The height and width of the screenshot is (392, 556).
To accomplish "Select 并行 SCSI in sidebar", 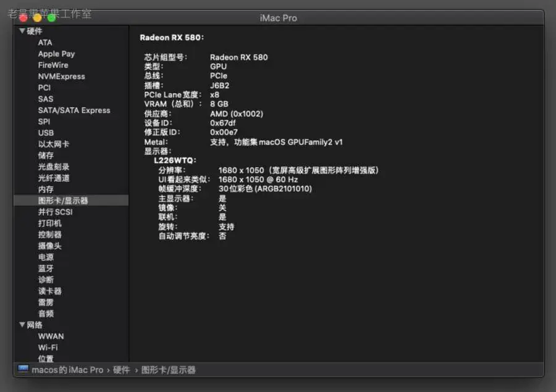I will click(x=56, y=212).
